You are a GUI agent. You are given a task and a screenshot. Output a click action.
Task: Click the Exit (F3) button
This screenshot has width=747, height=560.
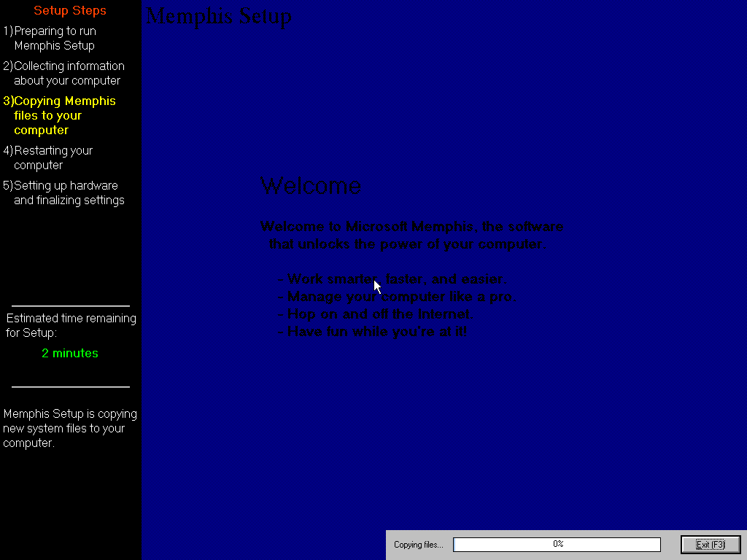pos(711,544)
